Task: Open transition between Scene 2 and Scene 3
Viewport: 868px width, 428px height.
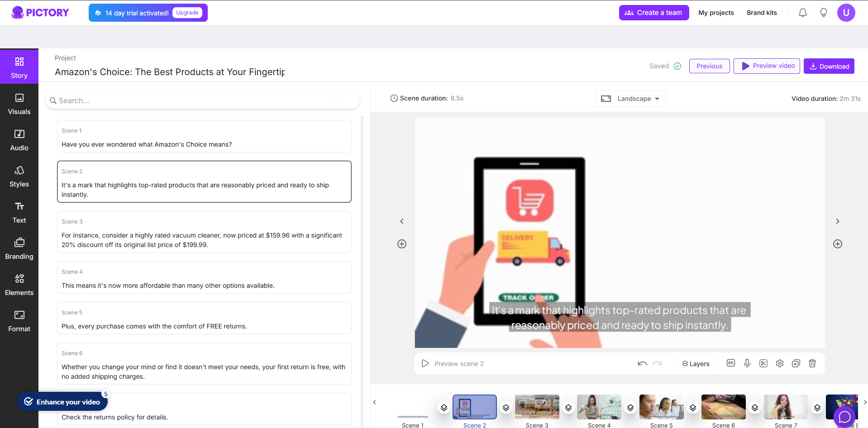Action: (x=506, y=408)
